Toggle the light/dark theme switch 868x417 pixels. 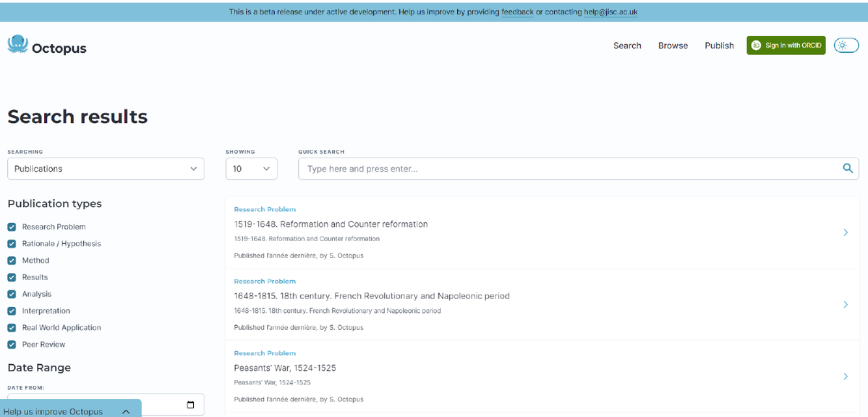pos(846,46)
